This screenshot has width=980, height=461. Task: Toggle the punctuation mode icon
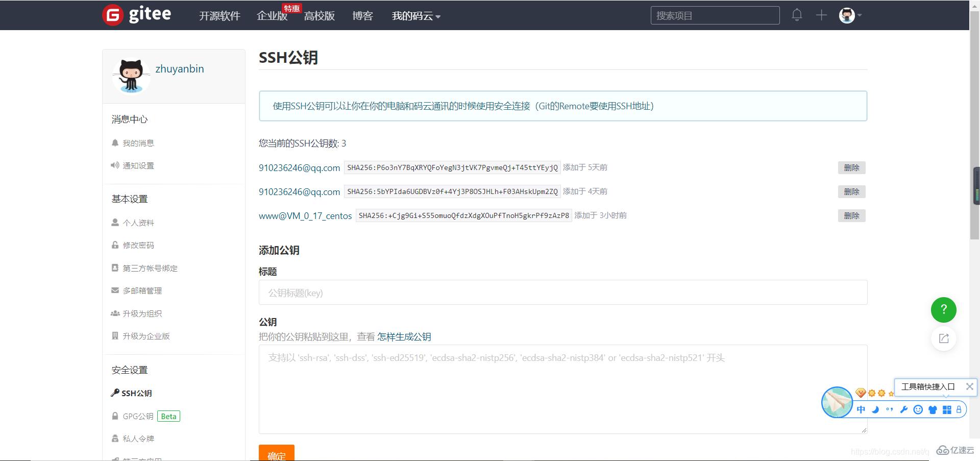[890, 409]
